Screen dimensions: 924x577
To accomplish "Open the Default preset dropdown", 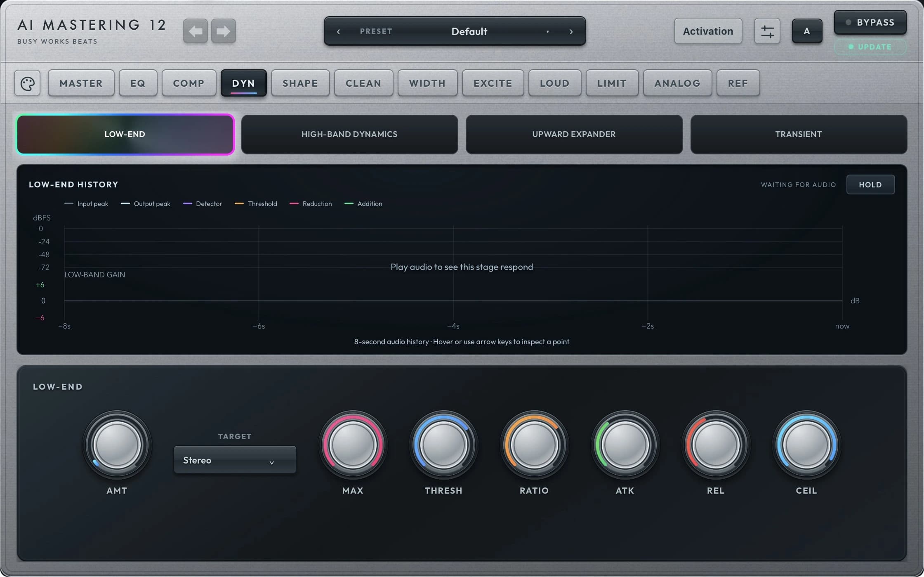I will (469, 31).
